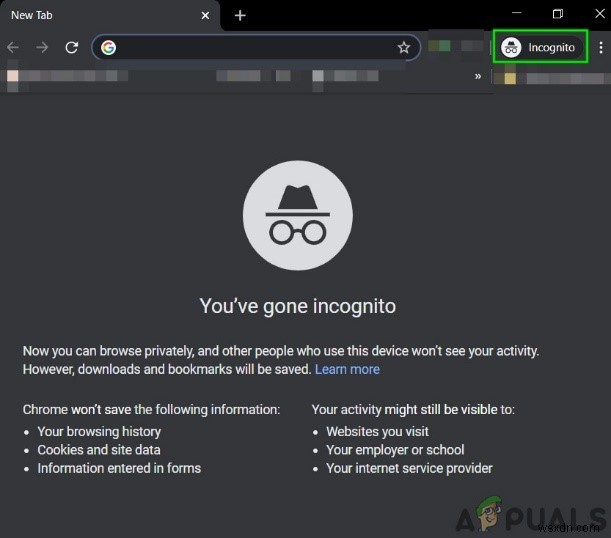Image resolution: width=611 pixels, height=538 pixels.
Task: Expand the bookmarks bar overflow chevron
Action: tap(478, 76)
